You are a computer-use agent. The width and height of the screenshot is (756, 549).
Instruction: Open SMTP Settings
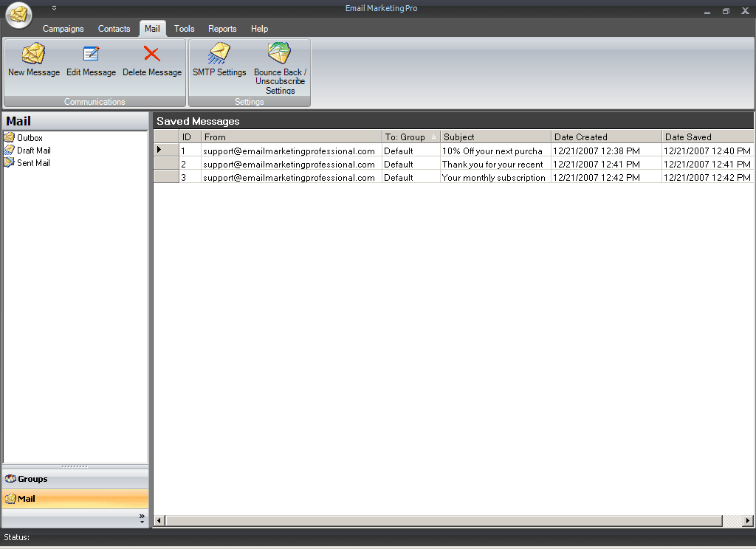pyautogui.click(x=219, y=61)
